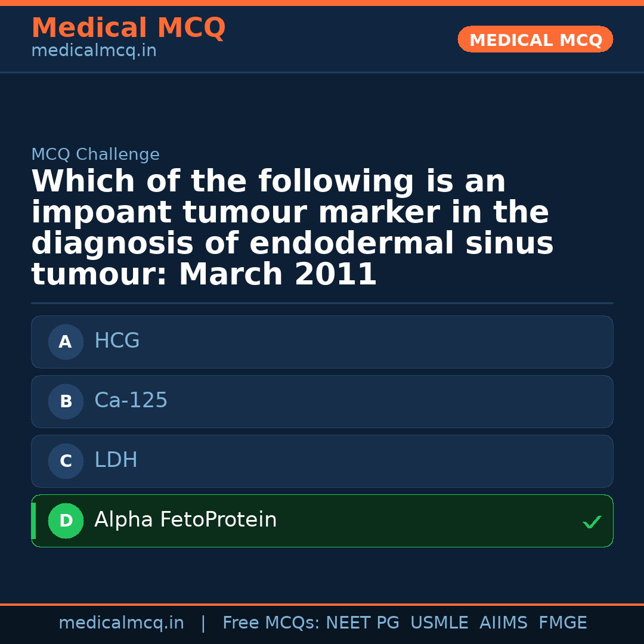Click the orange MEDICAL MCQ pill badge
The height and width of the screenshot is (644, 644).
(535, 39)
